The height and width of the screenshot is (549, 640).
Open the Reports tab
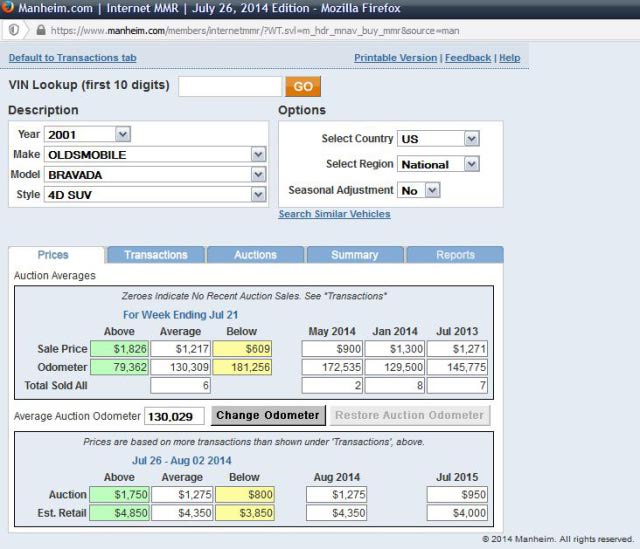click(455, 255)
